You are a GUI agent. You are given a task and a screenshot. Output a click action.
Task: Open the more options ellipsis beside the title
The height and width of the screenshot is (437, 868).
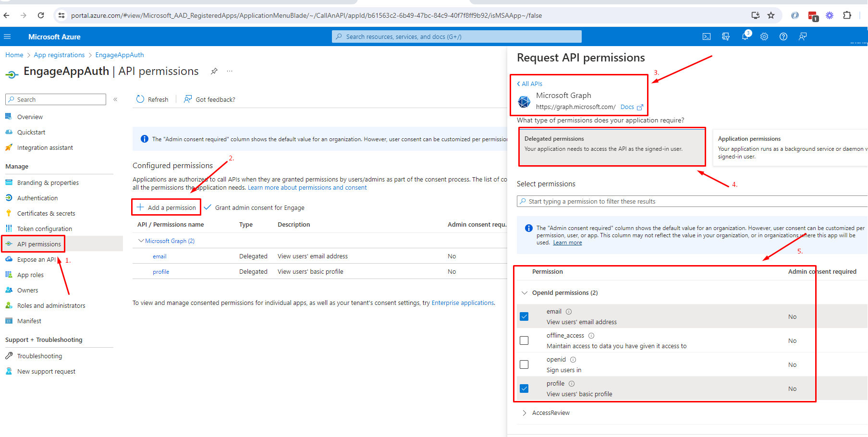[230, 71]
